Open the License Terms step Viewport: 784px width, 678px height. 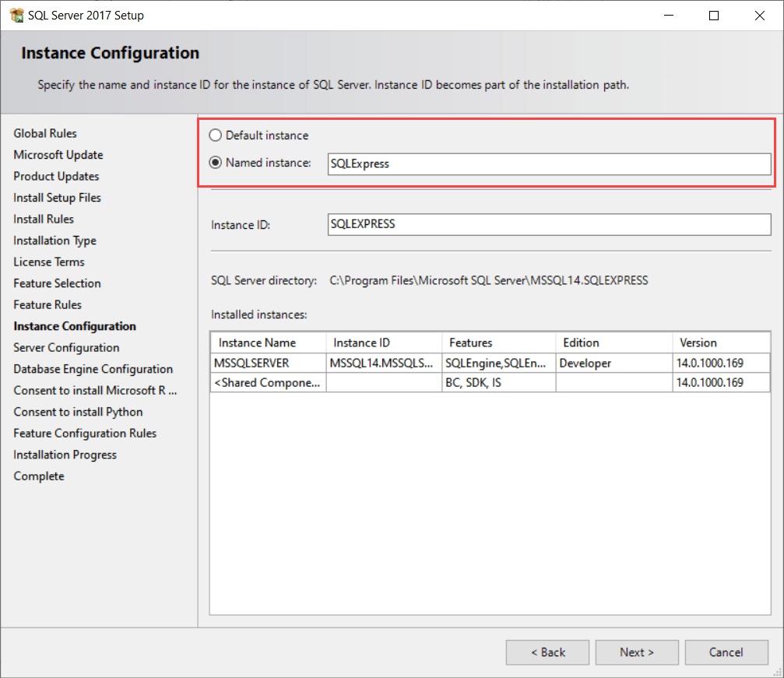(x=49, y=262)
